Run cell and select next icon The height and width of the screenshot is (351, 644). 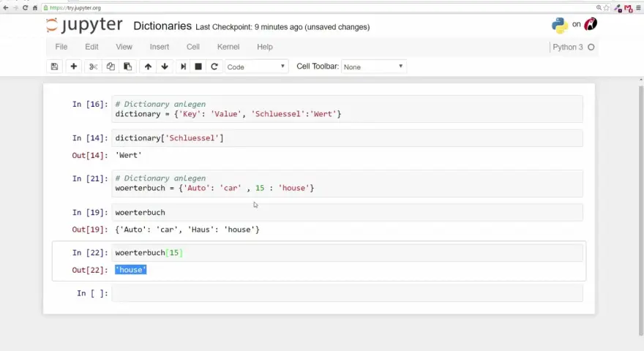click(x=183, y=67)
